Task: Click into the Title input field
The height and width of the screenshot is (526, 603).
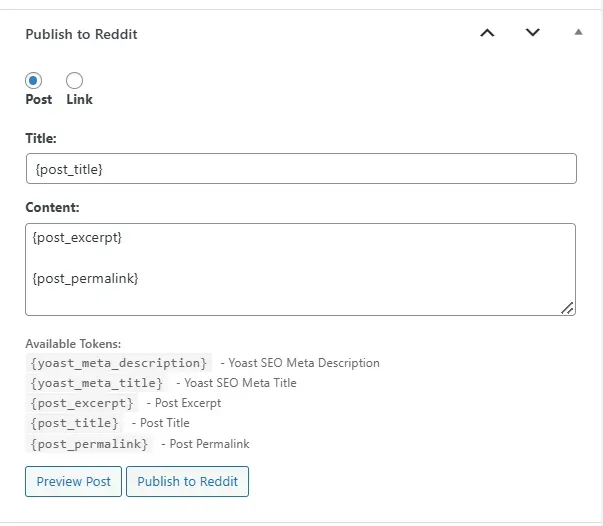Action: 301,169
